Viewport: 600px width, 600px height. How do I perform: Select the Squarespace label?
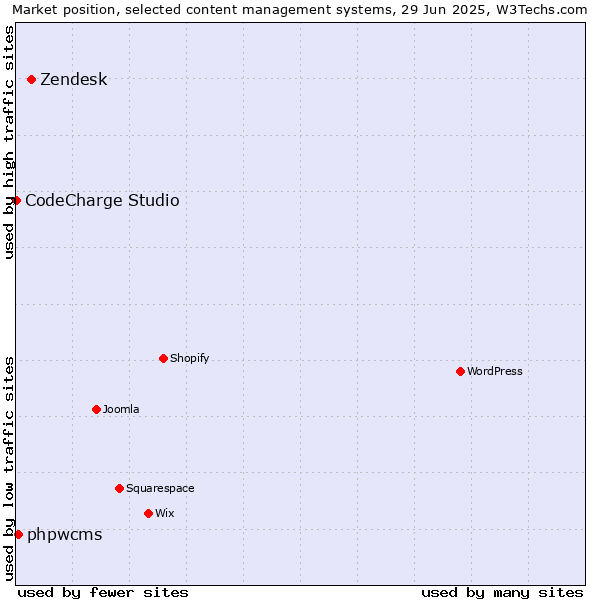click(160, 489)
